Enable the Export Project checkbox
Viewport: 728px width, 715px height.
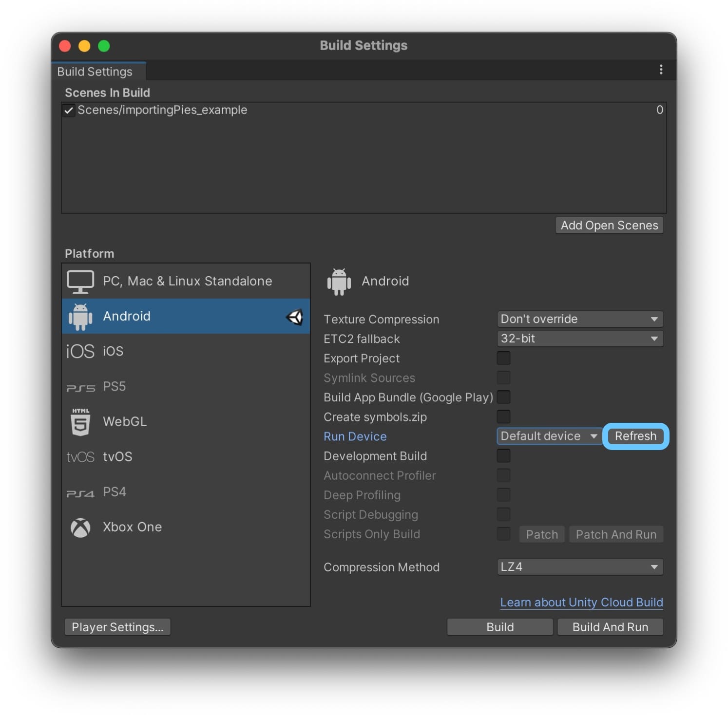[x=503, y=358]
